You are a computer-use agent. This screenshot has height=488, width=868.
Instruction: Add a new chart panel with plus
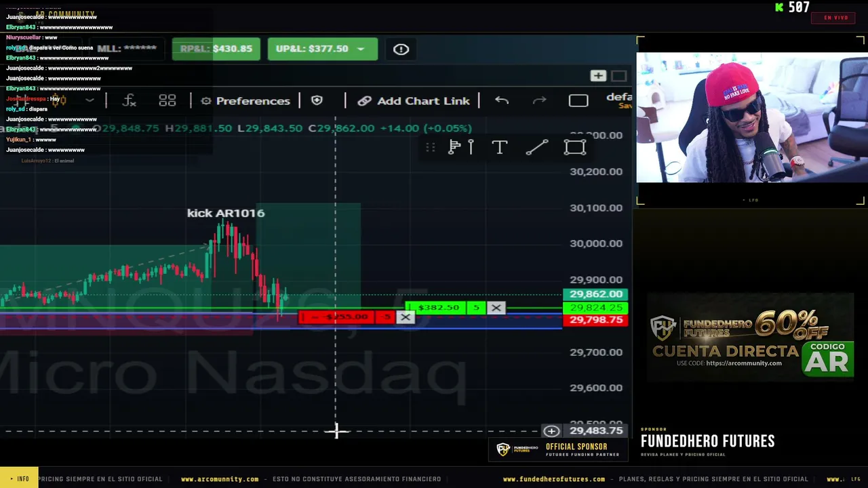(597, 76)
